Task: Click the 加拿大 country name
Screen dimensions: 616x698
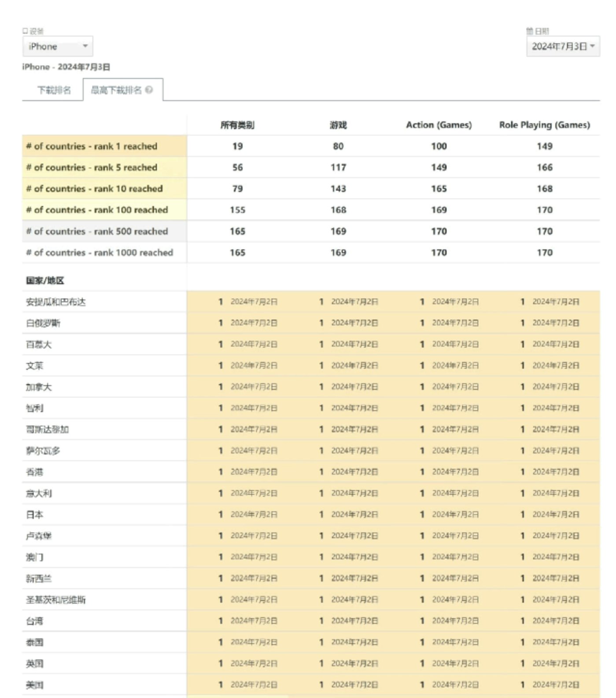Action: point(39,387)
